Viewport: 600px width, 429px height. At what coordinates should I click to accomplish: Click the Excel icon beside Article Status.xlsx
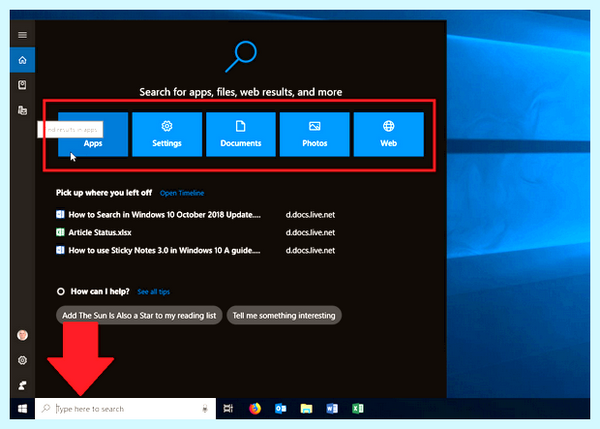point(60,232)
